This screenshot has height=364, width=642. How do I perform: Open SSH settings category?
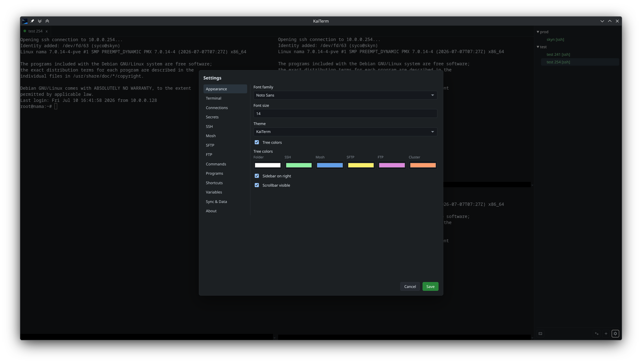pyautogui.click(x=225, y=127)
